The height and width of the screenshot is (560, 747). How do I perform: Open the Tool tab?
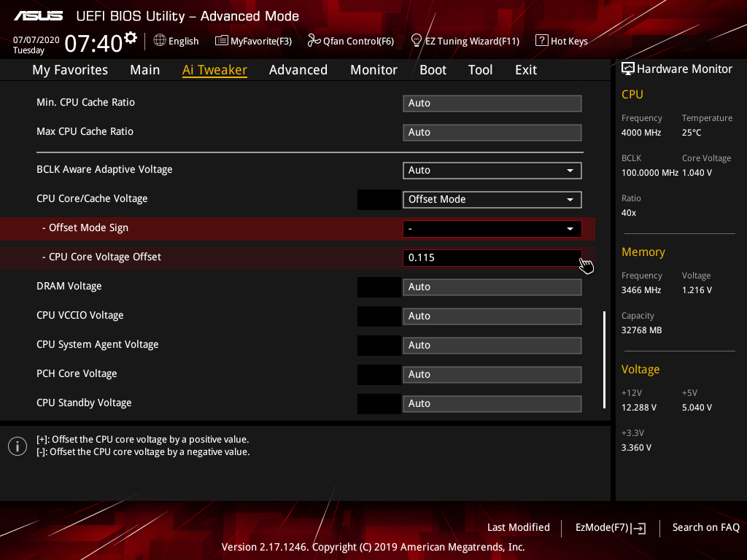pos(480,70)
